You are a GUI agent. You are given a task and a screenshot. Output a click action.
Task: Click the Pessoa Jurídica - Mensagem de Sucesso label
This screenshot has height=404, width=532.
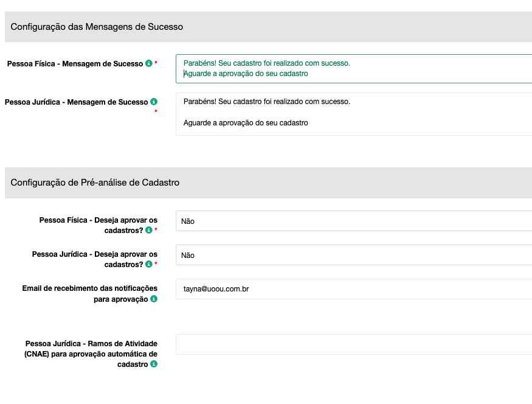coord(77,102)
